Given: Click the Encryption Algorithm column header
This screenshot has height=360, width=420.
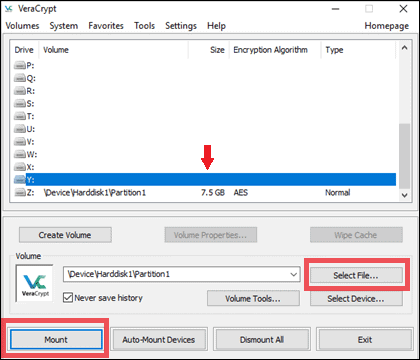Looking at the screenshot, I should (x=275, y=50).
